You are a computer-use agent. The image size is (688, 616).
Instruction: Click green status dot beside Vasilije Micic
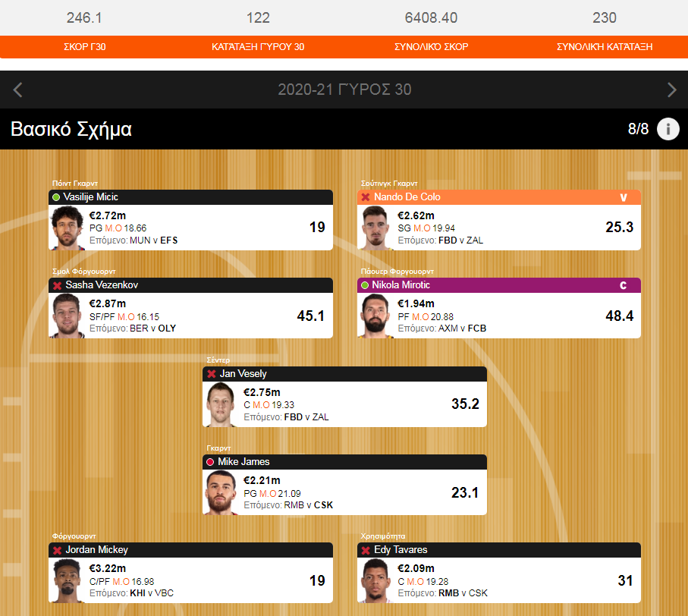point(56,197)
